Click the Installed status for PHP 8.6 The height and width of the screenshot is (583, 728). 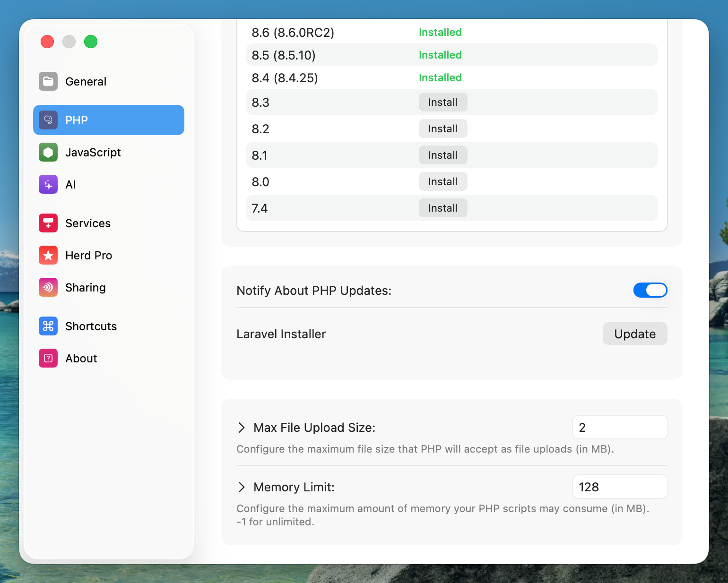point(440,32)
